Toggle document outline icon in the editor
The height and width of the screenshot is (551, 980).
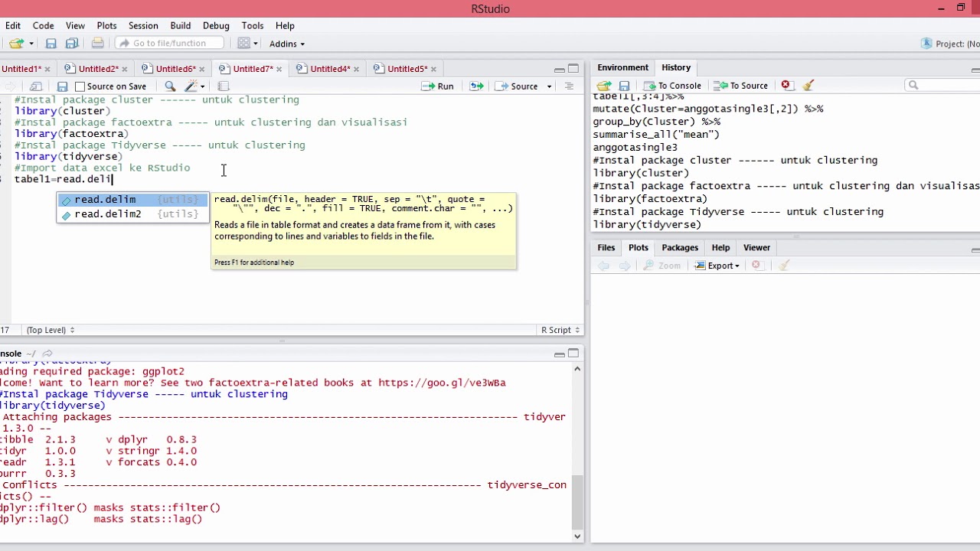click(x=569, y=86)
